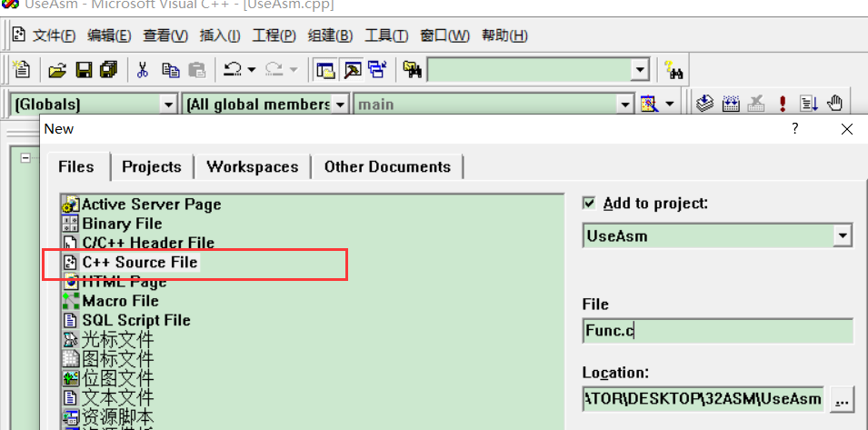This screenshot has height=430, width=868.
Task: Switch to the Projects tab
Action: [x=152, y=167]
